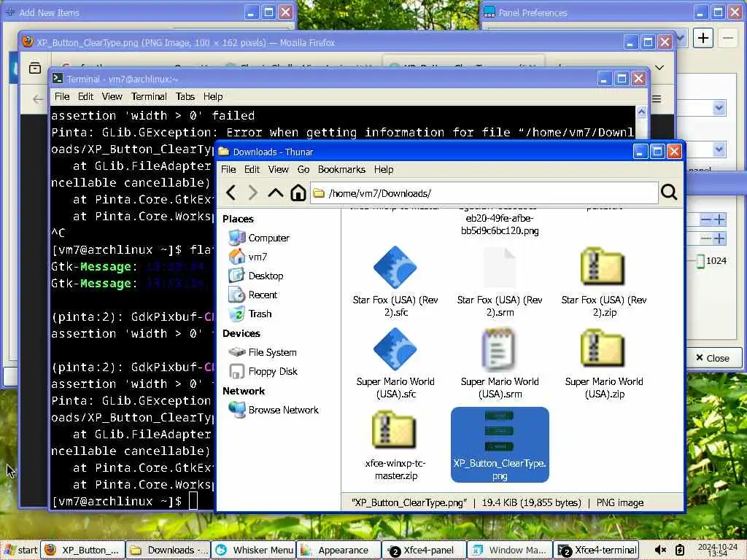
Task: Select Super Mario World (USA).sfc file icon
Action: 395,349
